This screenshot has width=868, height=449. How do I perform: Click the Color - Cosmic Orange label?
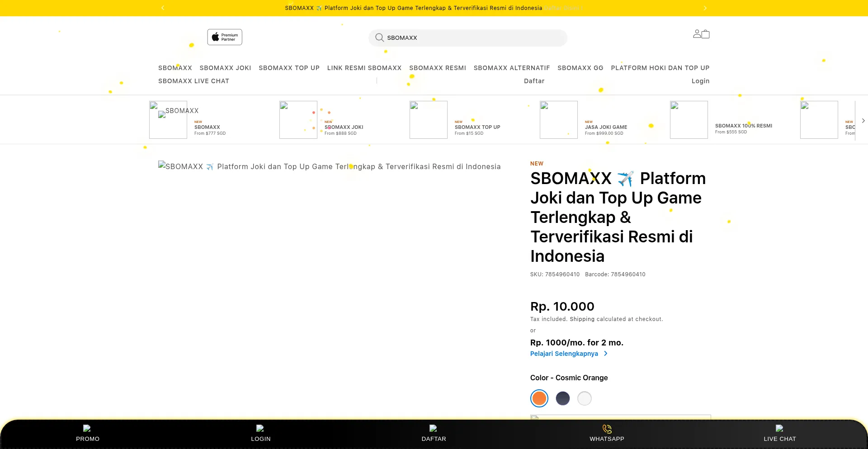[569, 378]
